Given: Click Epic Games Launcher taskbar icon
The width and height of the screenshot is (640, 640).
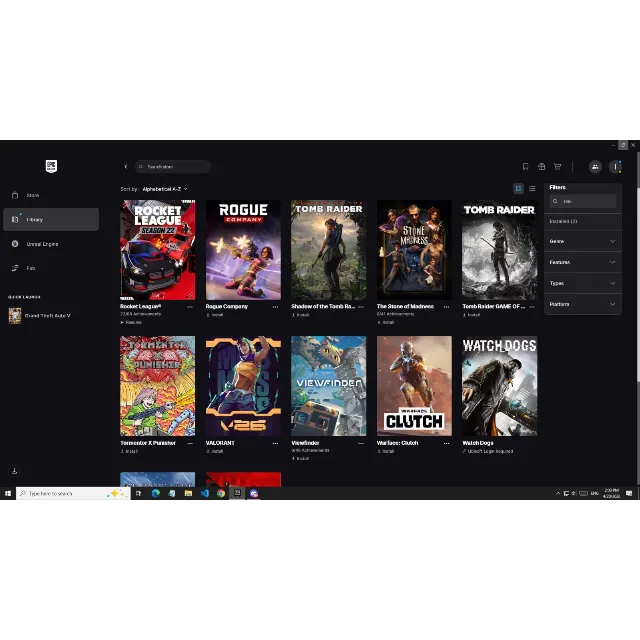Looking at the screenshot, I should [237, 493].
